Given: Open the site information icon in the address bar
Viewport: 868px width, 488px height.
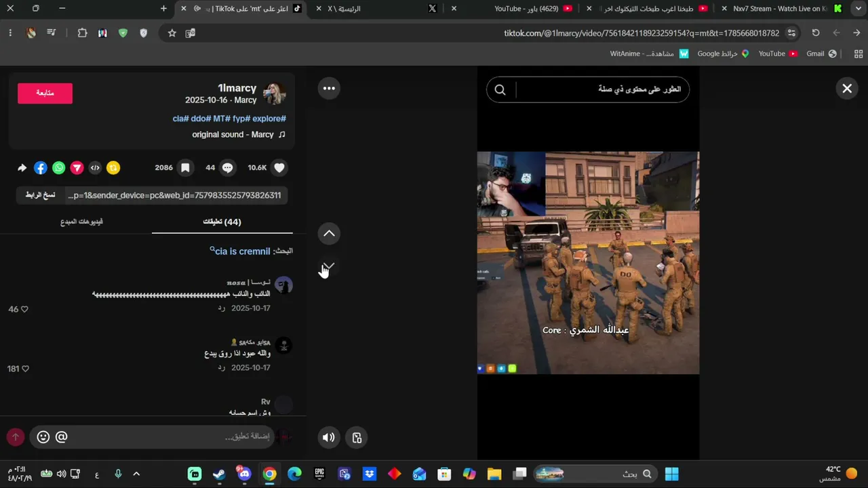Looking at the screenshot, I should click(x=792, y=33).
